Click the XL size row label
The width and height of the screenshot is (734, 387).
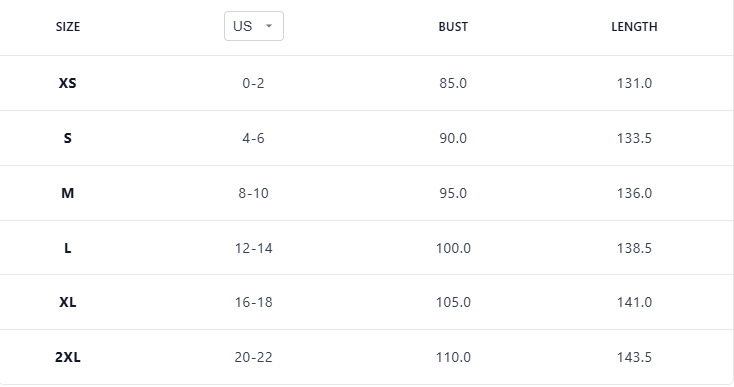click(67, 302)
